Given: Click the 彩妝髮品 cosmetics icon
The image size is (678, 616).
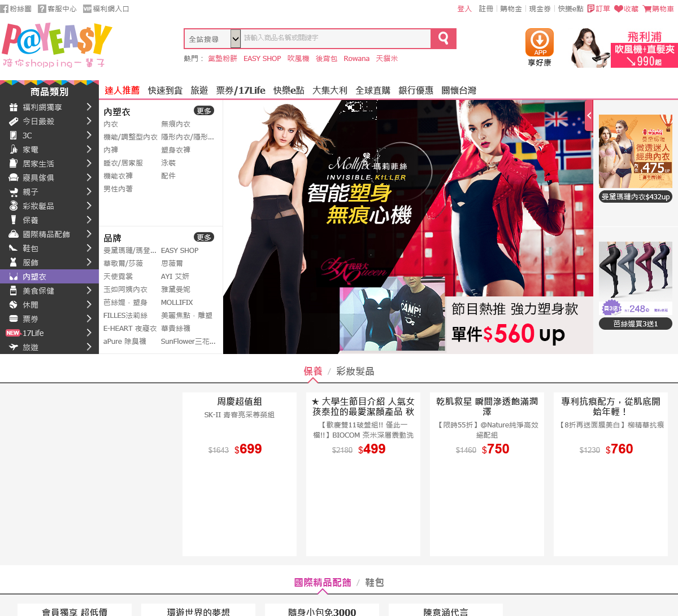Looking at the screenshot, I should 14,206.
